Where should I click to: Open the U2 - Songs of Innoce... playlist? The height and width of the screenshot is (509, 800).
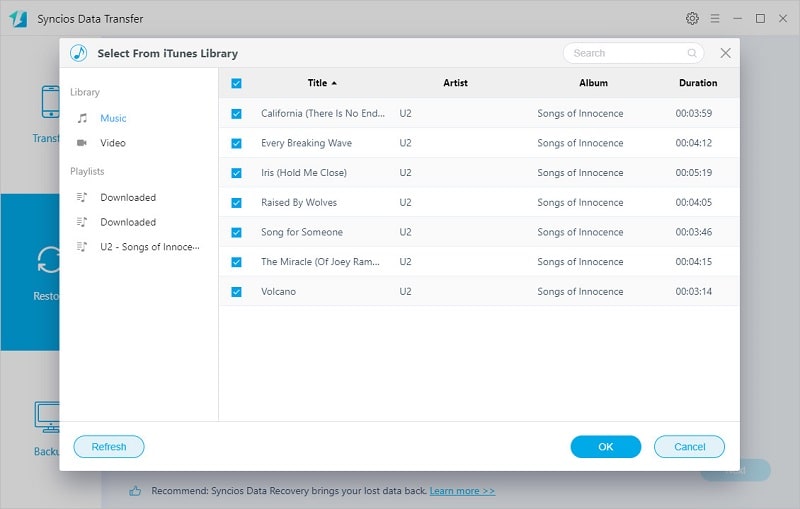(149, 247)
